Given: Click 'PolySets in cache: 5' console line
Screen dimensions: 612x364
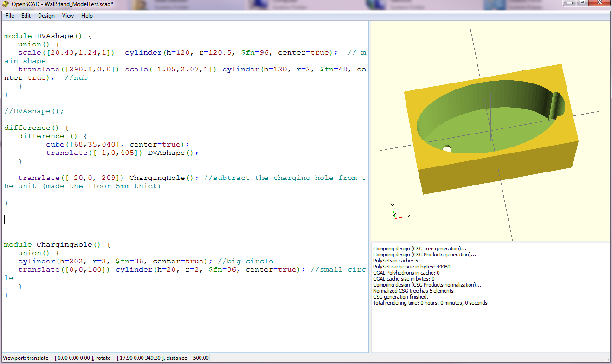Looking at the screenshot, I should pyautogui.click(x=396, y=261).
